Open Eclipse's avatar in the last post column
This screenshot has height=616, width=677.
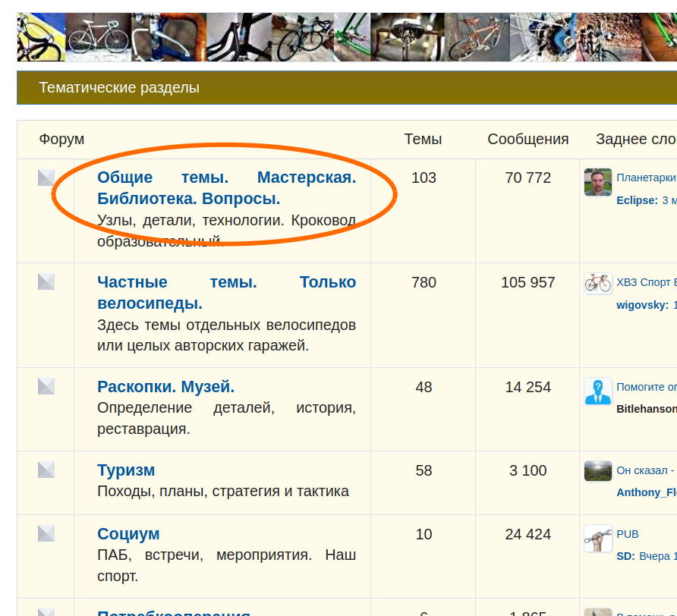pyautogui.click(x=598, y=183)
